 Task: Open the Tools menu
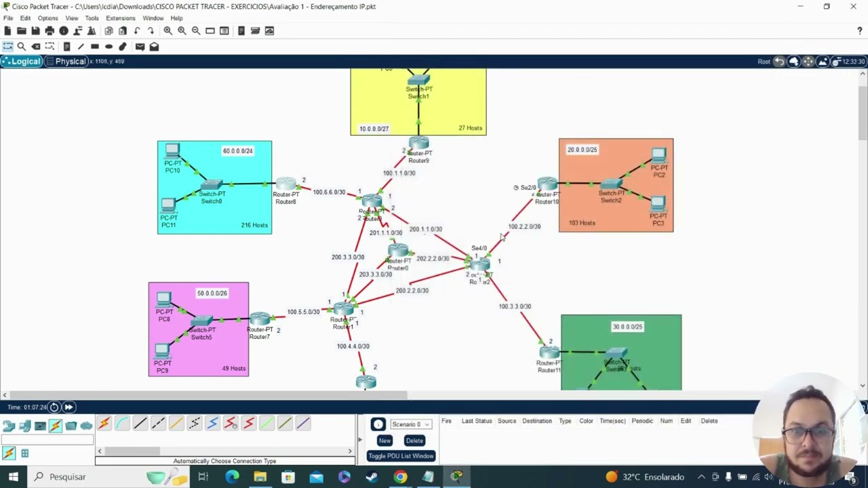tap(92, 18)
